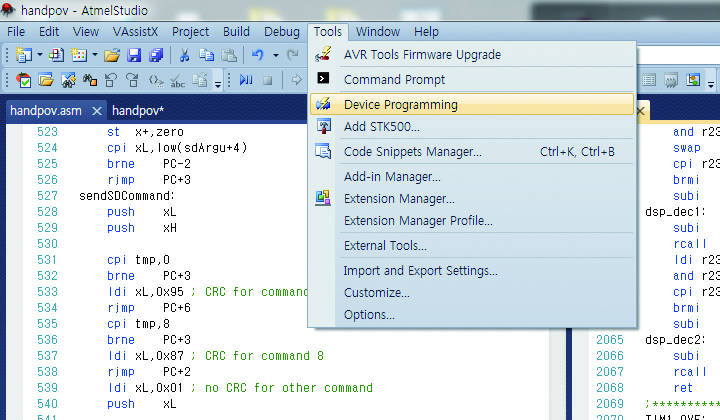
Task: Click the first icon in second toolbar row
Action: 23,80
